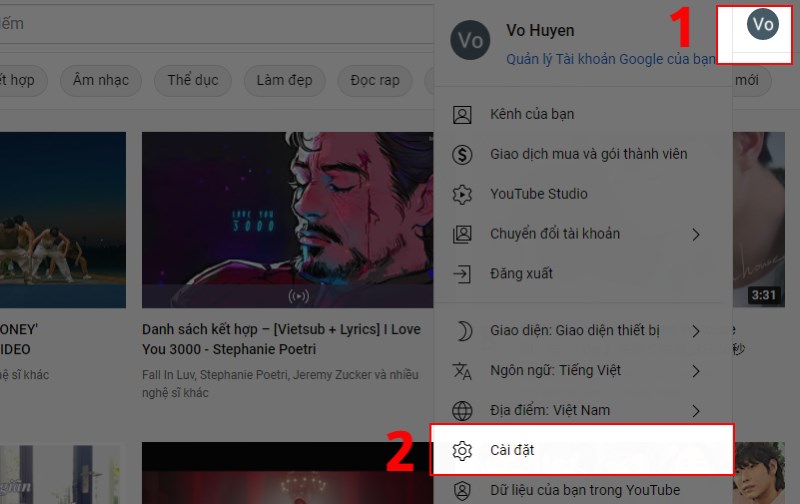800x504 pixels.
Task: Click the translate icon for Ngôn ngữ
Action: pyautogui.click(x=462, y=370)
